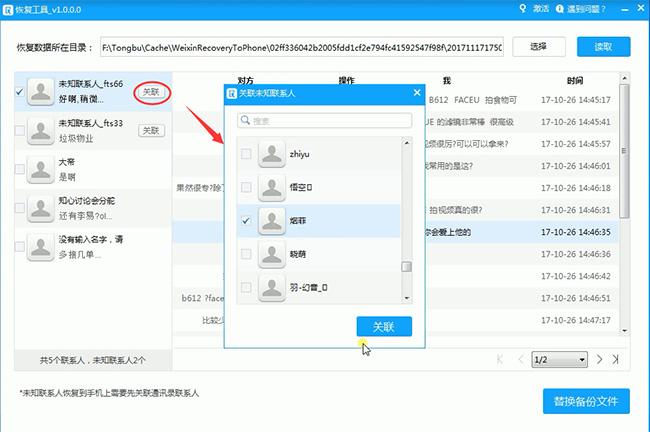
Task: Click the dialog title bar logo icon
Action: [231, 93]
